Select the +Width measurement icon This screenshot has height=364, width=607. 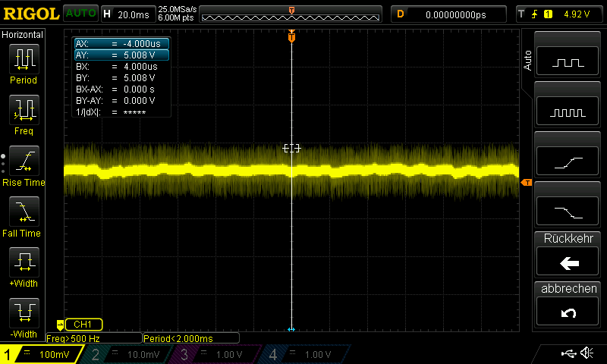[x=24, y=262]
